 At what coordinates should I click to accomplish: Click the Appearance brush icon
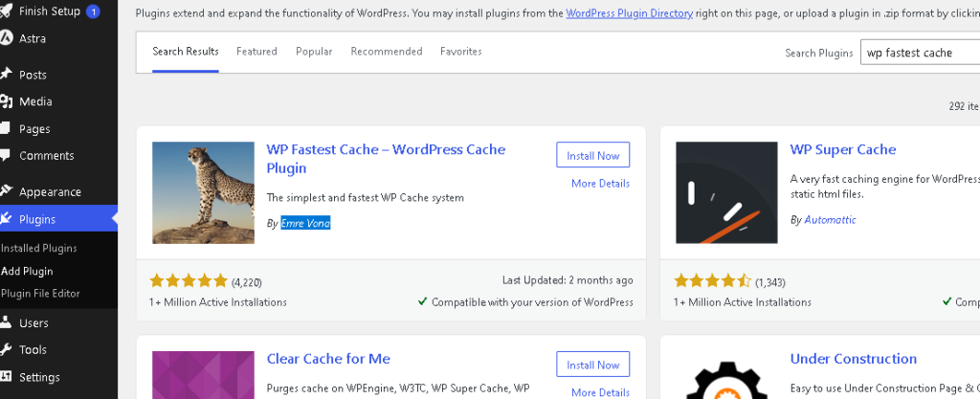click(x=6, y=191)
